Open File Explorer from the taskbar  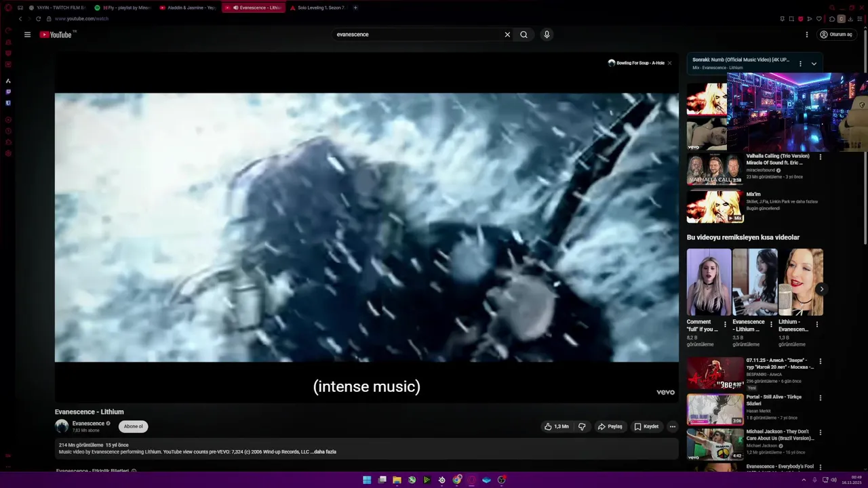tap(397, 480)
